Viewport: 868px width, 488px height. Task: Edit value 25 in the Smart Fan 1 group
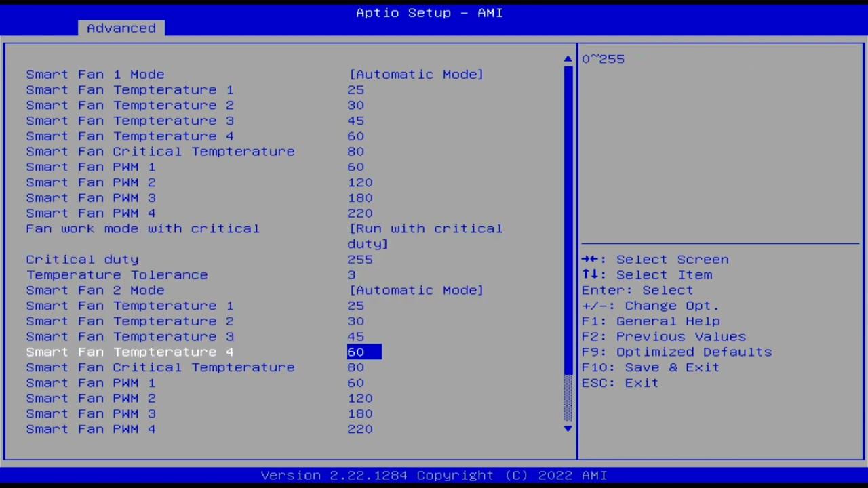point(356,90)
